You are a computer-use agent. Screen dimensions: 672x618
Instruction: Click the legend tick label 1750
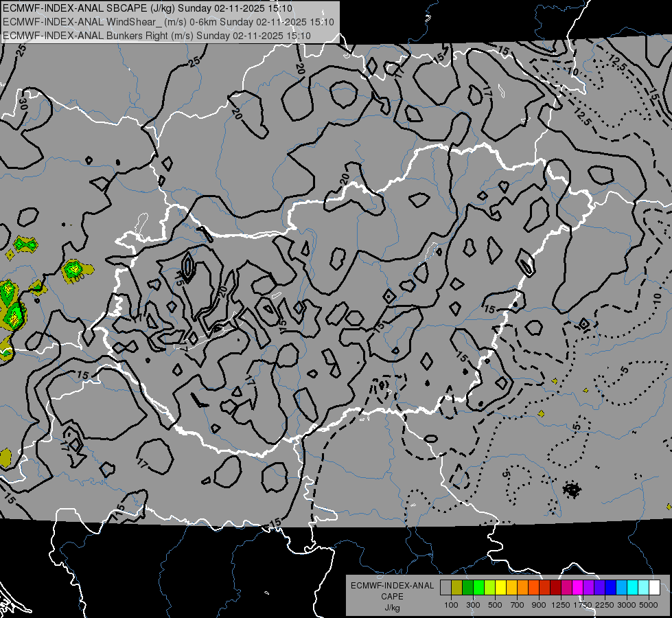(583, 605)
